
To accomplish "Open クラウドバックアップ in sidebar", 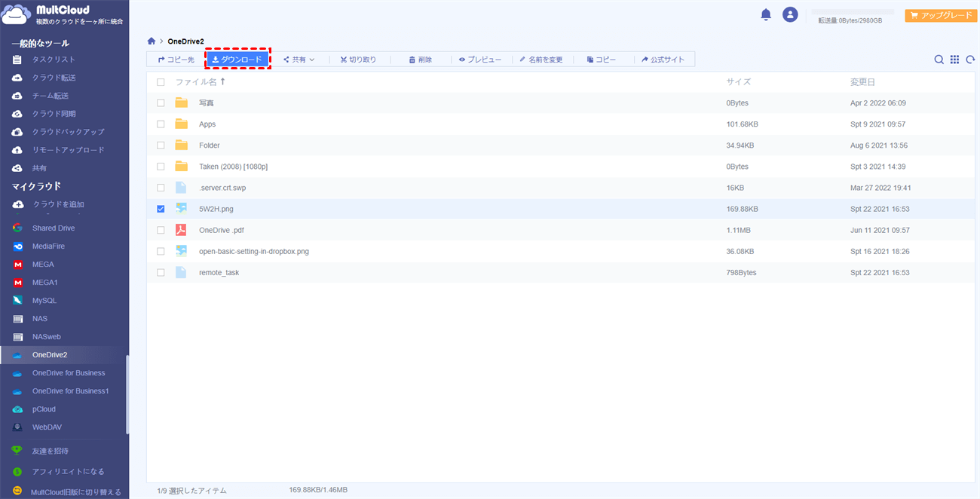I will click(68, 132).
